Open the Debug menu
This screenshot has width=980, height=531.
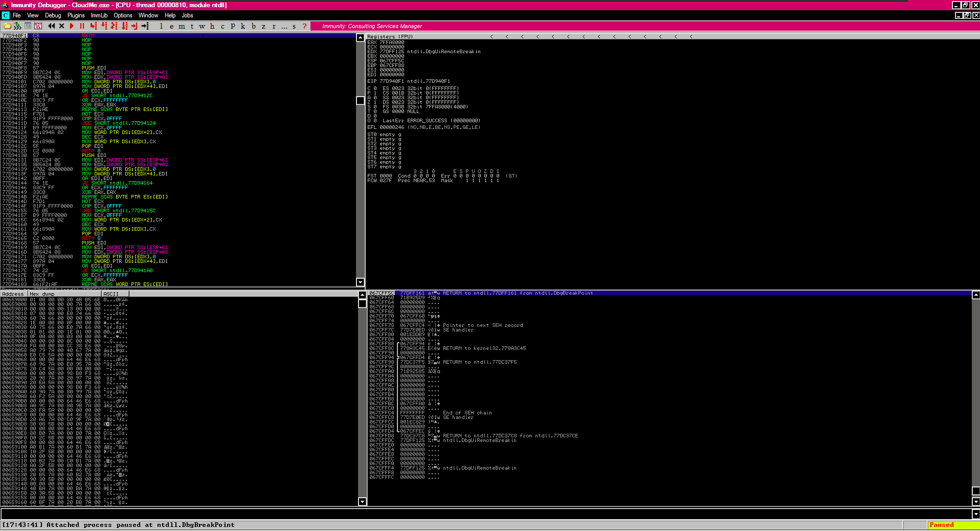53,15
